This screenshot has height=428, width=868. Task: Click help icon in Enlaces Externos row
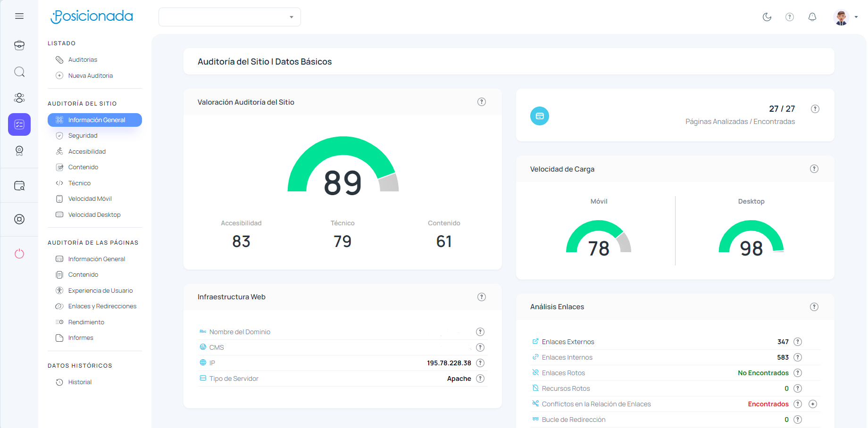(x=798, y=342)
